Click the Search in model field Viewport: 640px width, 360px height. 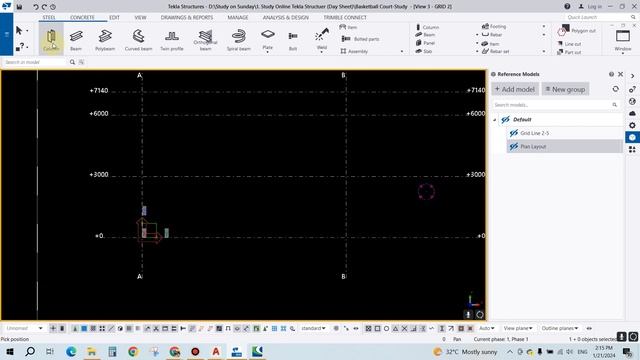33,62
